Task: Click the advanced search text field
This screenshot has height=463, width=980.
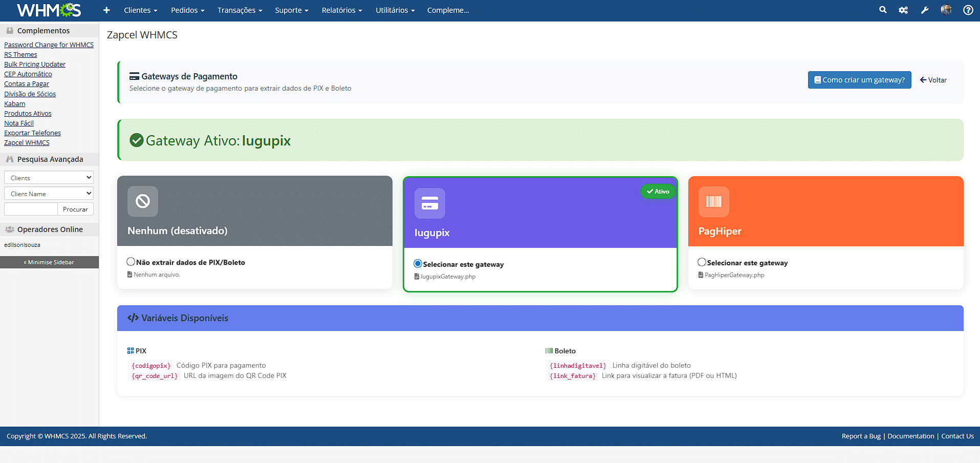Action: [31, 209]
